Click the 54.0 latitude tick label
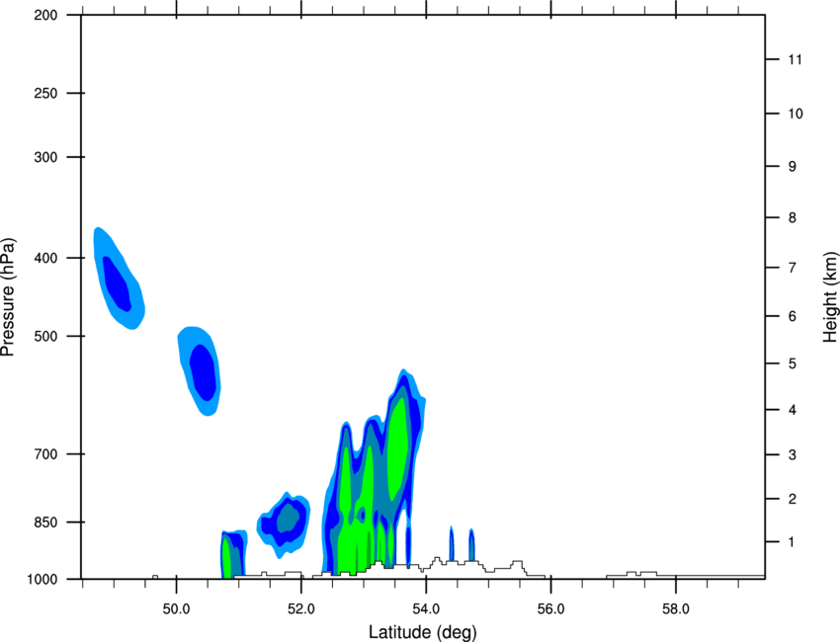Viewport: 840px width, 642px height. [427, 609]
